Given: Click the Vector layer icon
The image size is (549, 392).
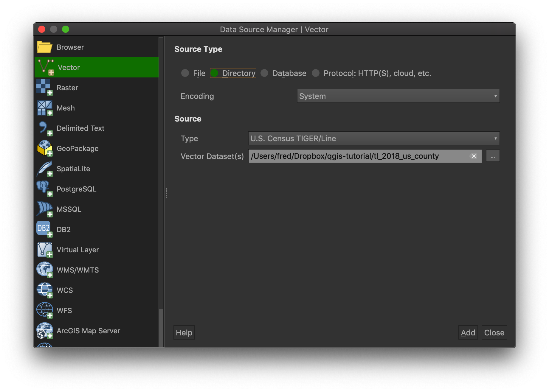Looking at the screenshot, I should pos(46,67).
